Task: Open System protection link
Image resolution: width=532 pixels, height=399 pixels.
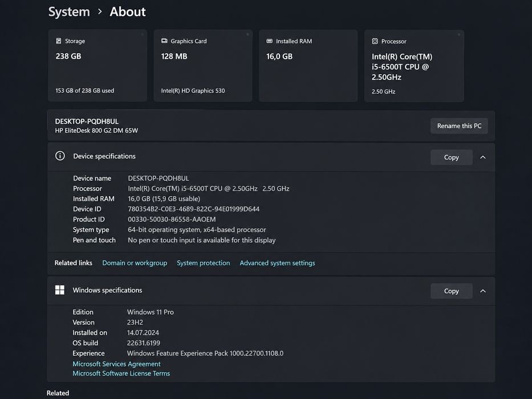Action: [x=203, y=263]
